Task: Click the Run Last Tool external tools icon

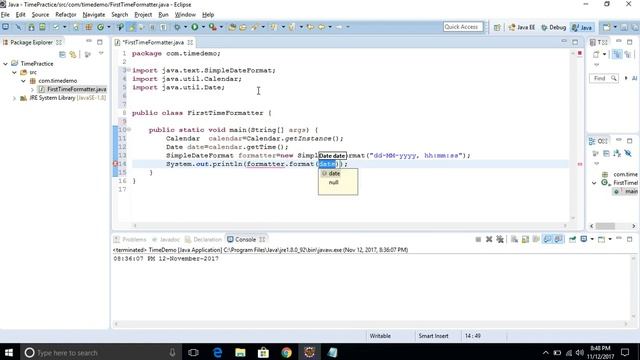Action: coord(213,27)
